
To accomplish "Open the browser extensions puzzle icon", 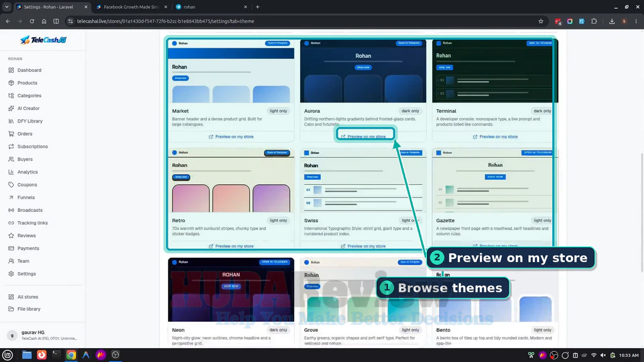I will coord(594,21).
